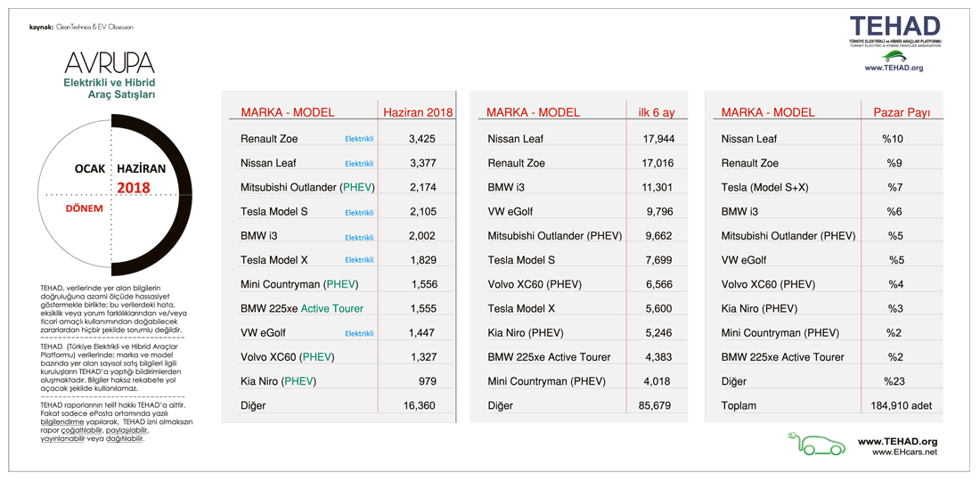The image size is (980, 481).
Task: Click MARKA - MODEL header in second table
Action: point(533,113)
